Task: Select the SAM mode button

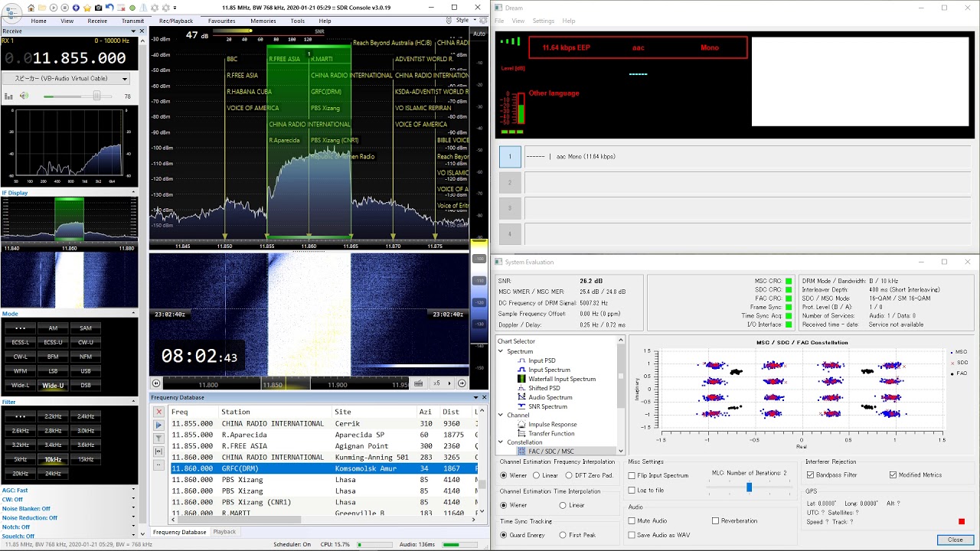Action: coord(86,328)
